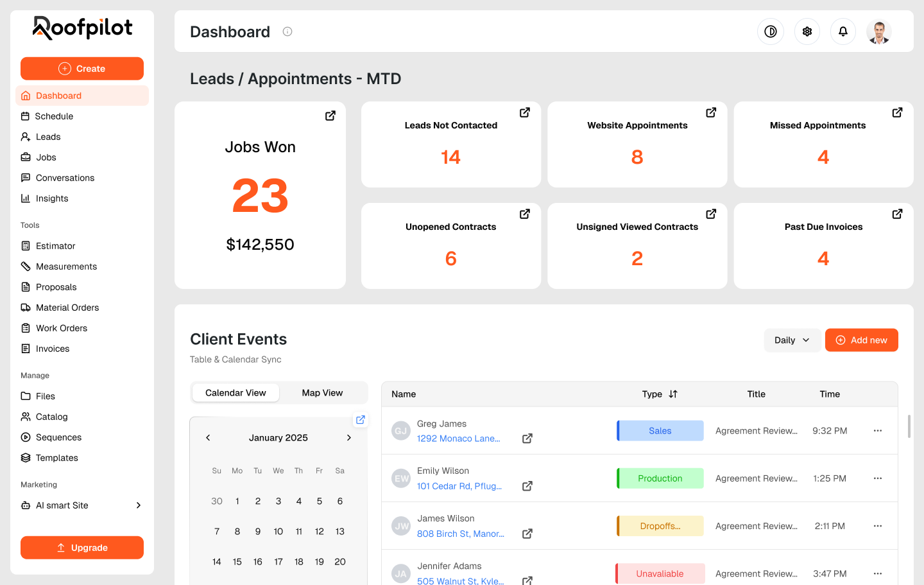Screen dimensions: 924x585
Task: Open more options for Jennifer Adams row
Action: coord(878,573)
